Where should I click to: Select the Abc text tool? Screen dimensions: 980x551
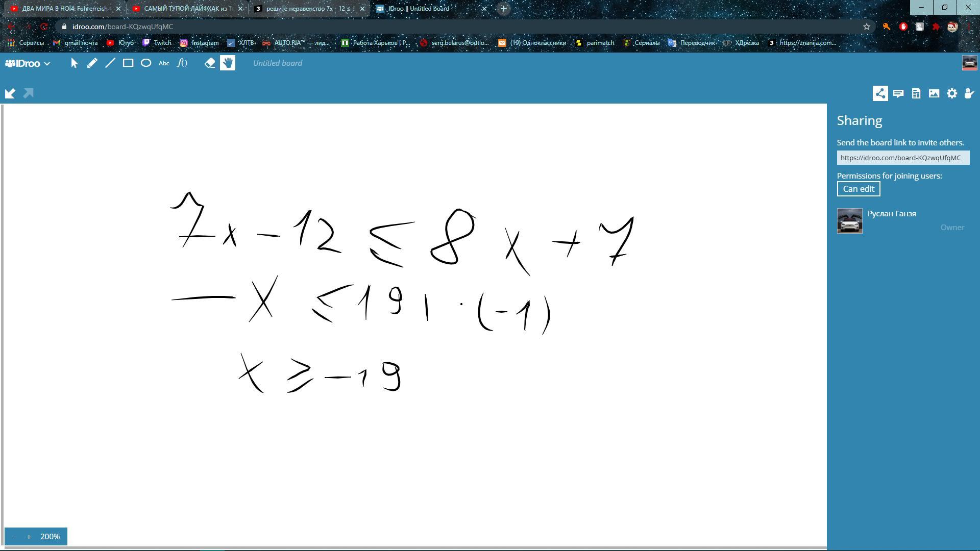[164, 63]
